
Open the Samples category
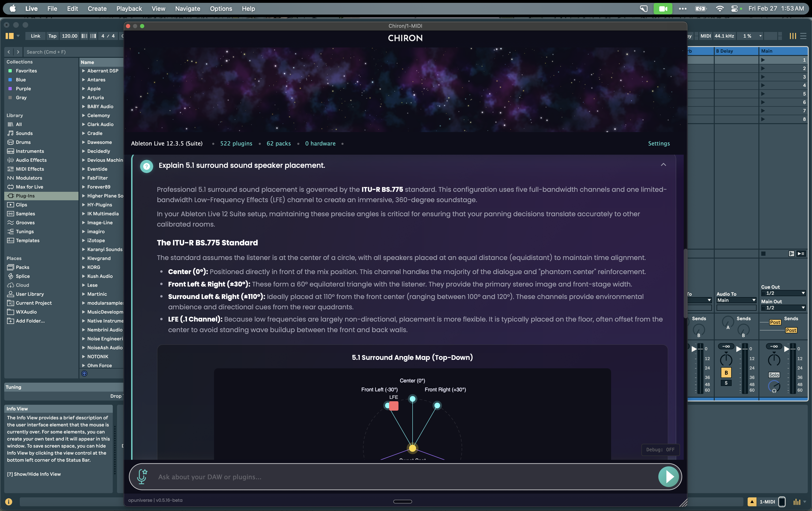[25, 214]
